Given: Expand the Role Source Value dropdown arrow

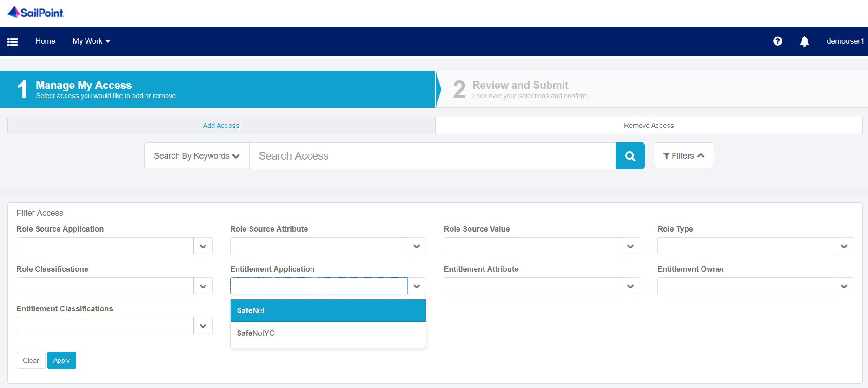Looking at the screenshot, I should click(630, 246).
